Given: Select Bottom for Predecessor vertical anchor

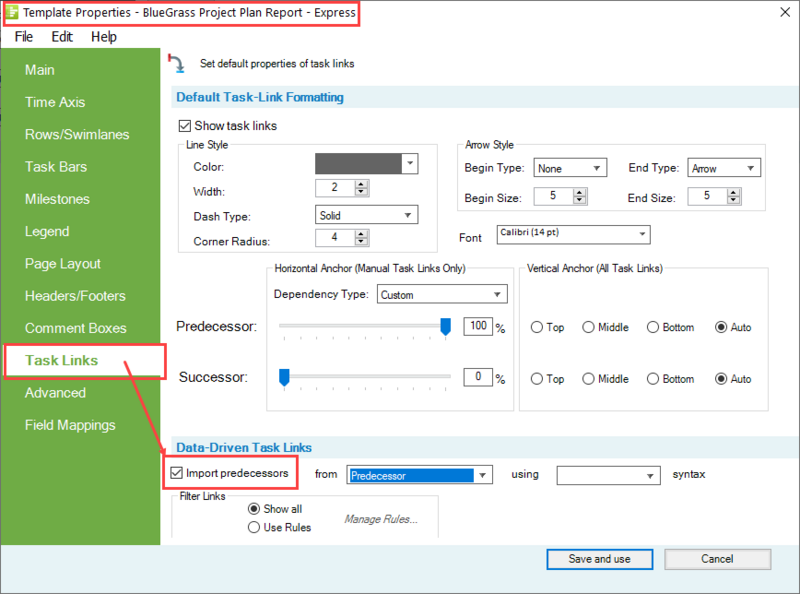Looking at the screenshot, I should click(653, 327).
